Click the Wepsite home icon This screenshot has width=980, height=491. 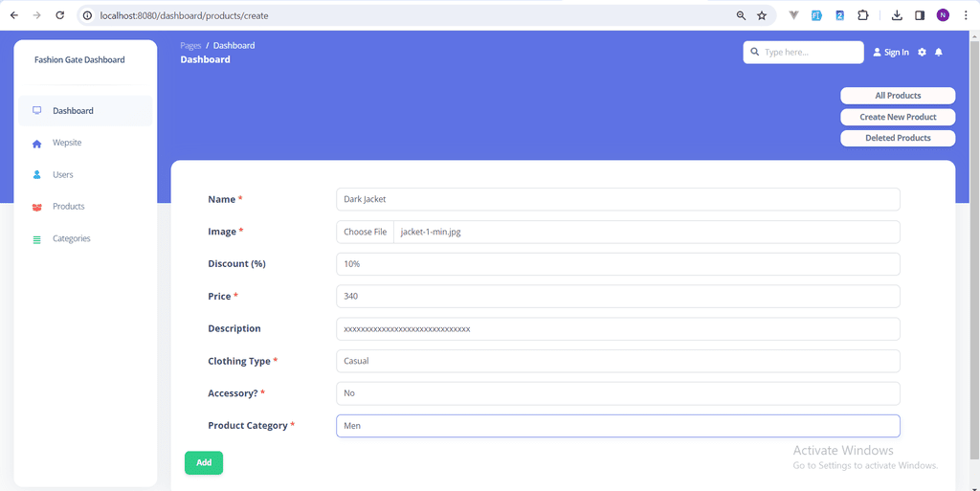click(37, 144)
